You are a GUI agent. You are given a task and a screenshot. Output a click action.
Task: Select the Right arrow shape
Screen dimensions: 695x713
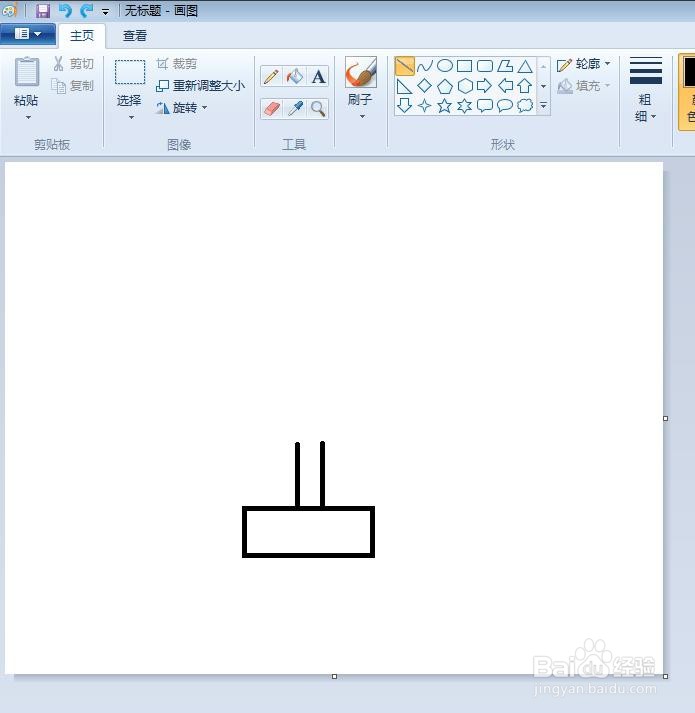[484, 86]
